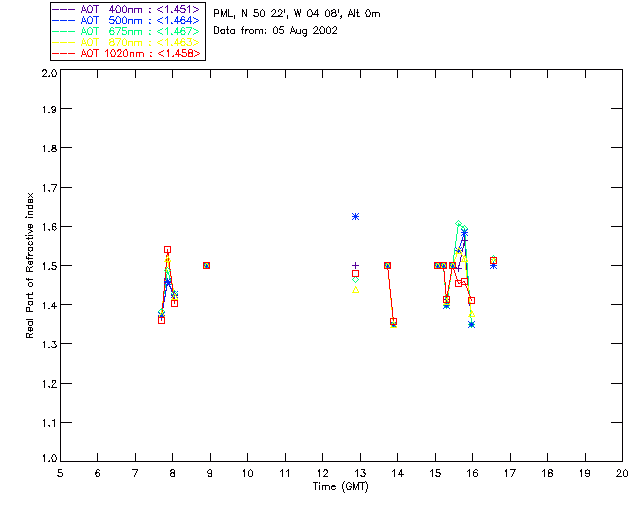
Task: Select the highest green diamond peak near 1.6
Action: [458, 224]
